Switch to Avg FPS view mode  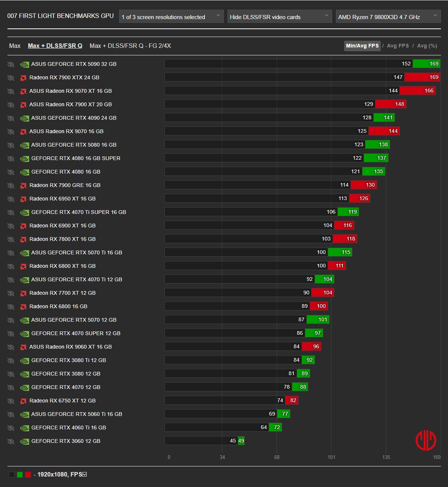(x=398, y=46)
